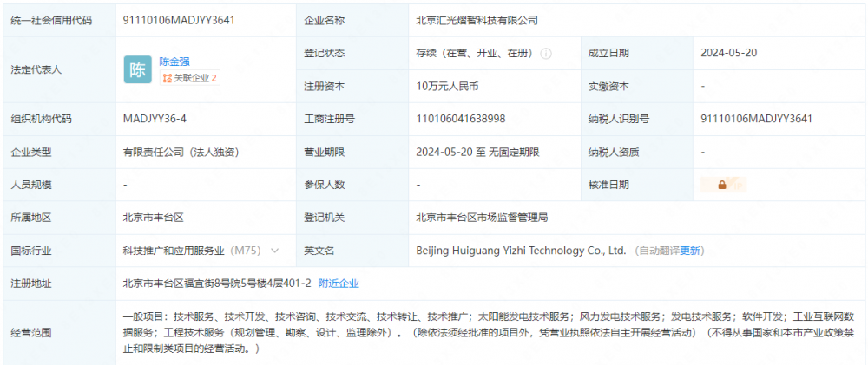Image resolution: width=868 pixels, height=365 pixels.
Task: Click 更新 link beside English name
Action: [x=690, y=251]
